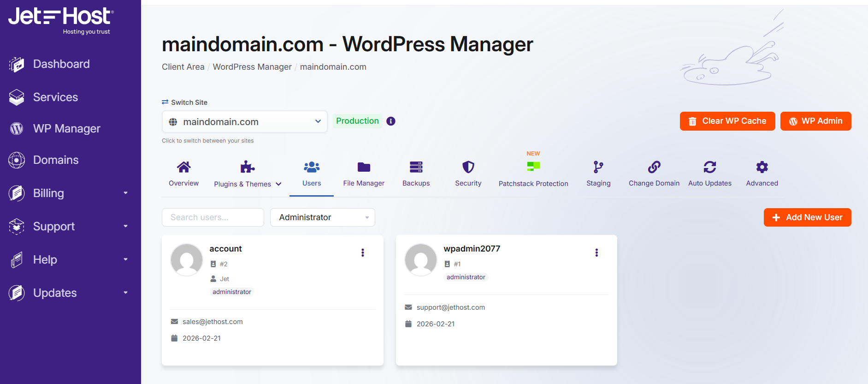Click the Advanced tab label
The height and width of the screenshot is (384, 868).
762,183
